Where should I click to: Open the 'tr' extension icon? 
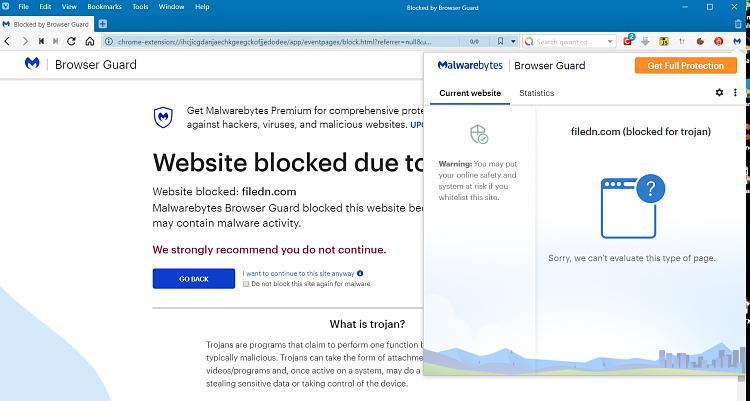682,42
